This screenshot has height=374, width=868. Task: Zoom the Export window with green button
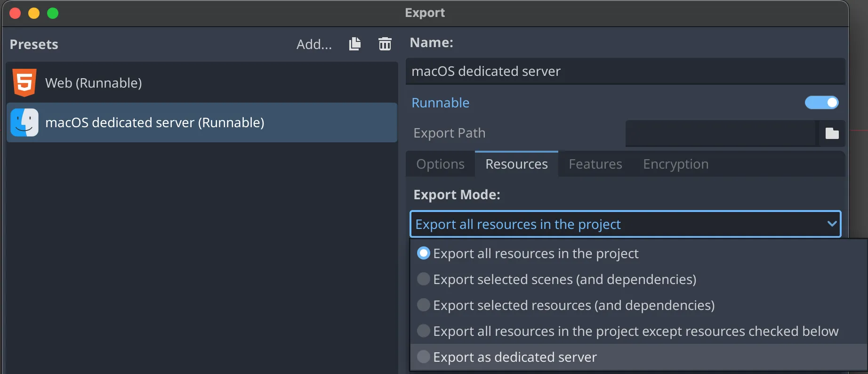point(53,13)
